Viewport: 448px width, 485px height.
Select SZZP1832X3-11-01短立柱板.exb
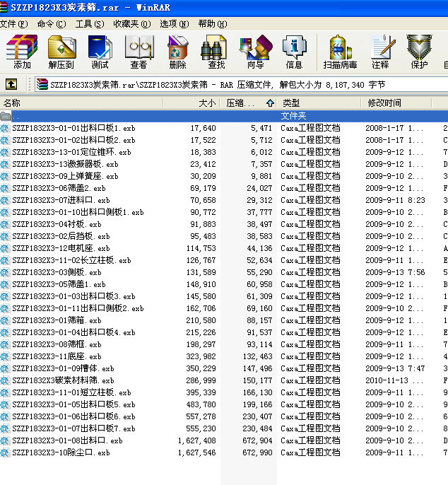pyautogui.click(x=71, y=393)
